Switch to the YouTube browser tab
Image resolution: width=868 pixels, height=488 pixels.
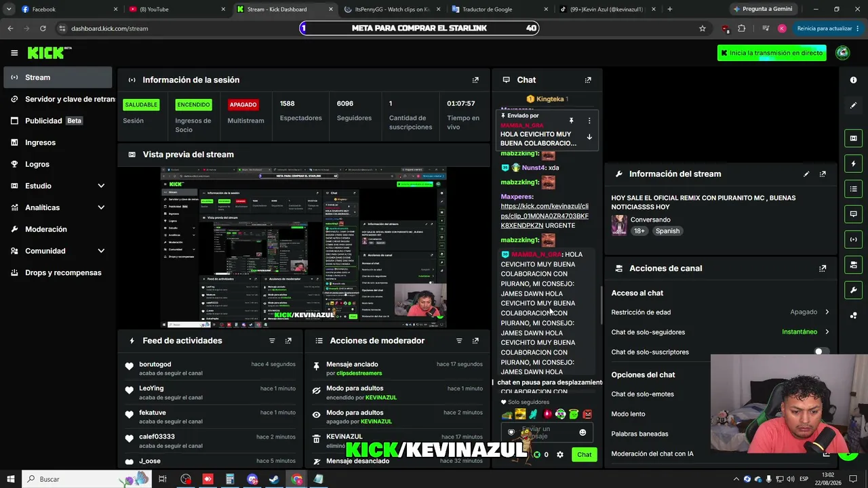coord(176,9)
